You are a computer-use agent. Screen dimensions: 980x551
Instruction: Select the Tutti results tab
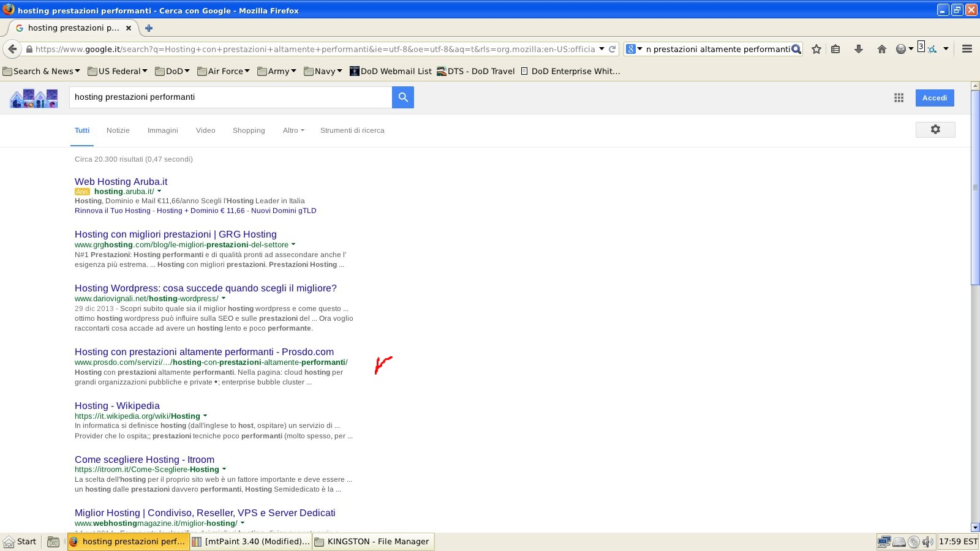[x=82, y=130]
